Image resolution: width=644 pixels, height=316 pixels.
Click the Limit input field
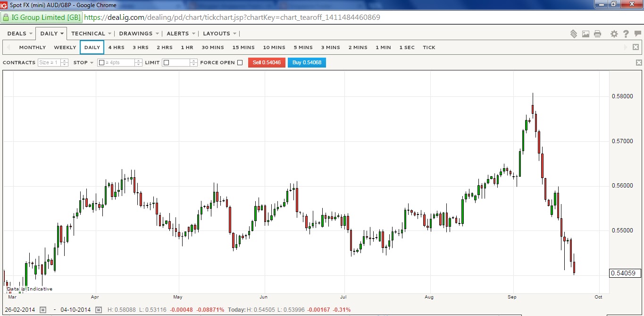176,62
